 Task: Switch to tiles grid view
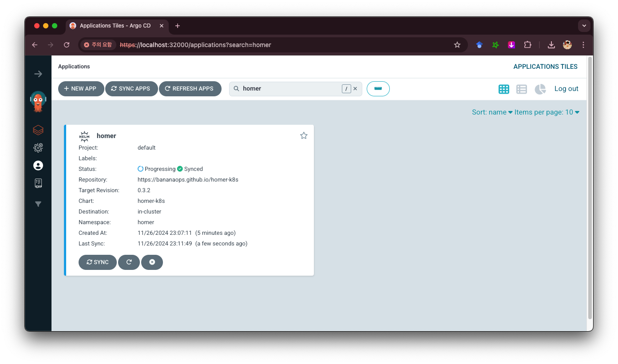(x=504, y=89)
